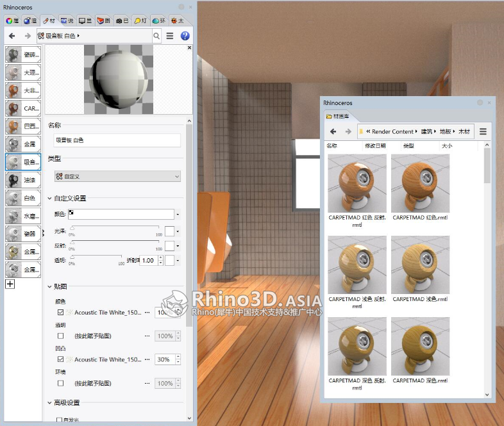Go forward in the material editor panel
Screen dimensions: 504x426
click(x=28, y=36)
